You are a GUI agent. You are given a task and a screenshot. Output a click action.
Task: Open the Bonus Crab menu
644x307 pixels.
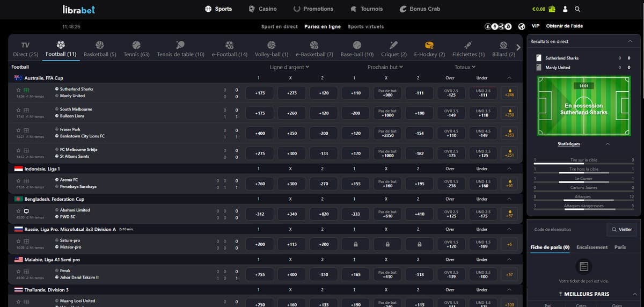420,9
